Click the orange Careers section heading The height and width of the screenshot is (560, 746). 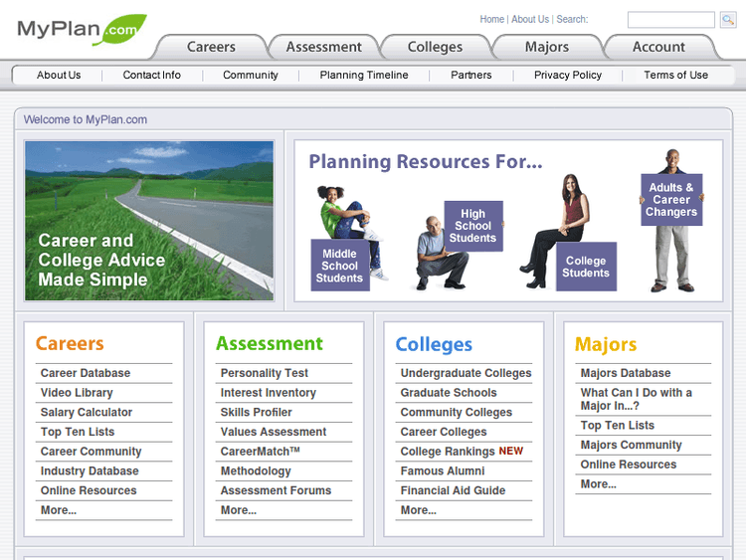[70, 343]
